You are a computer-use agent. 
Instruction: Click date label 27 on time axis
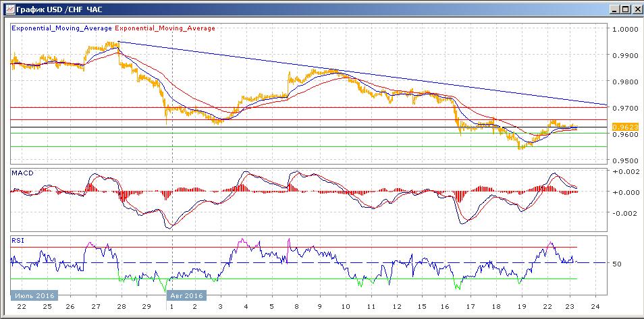[96, 307]
